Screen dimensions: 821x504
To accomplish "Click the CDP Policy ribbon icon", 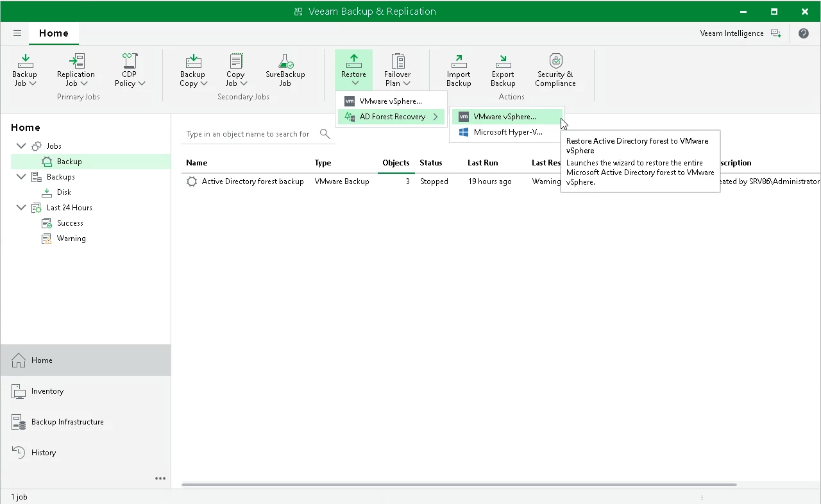I will pyautogui.click(x=130, y=61).
